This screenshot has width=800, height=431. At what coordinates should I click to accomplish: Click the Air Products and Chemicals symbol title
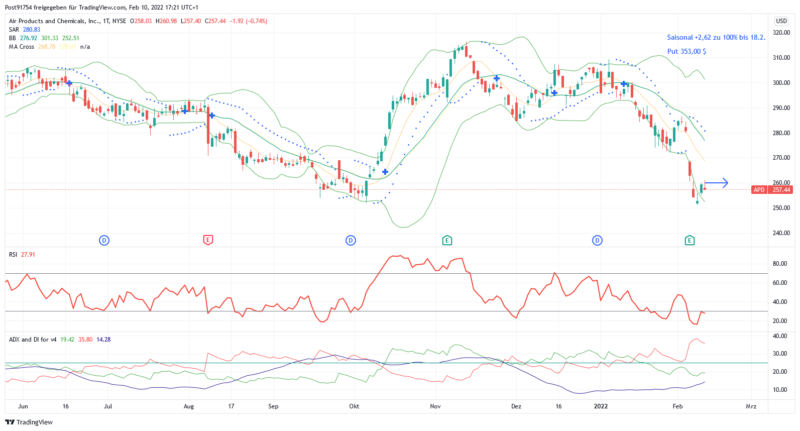[80, 20]
